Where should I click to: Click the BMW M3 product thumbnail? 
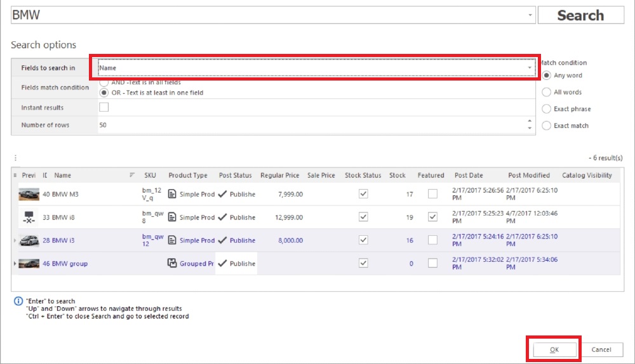pos(29,194)
